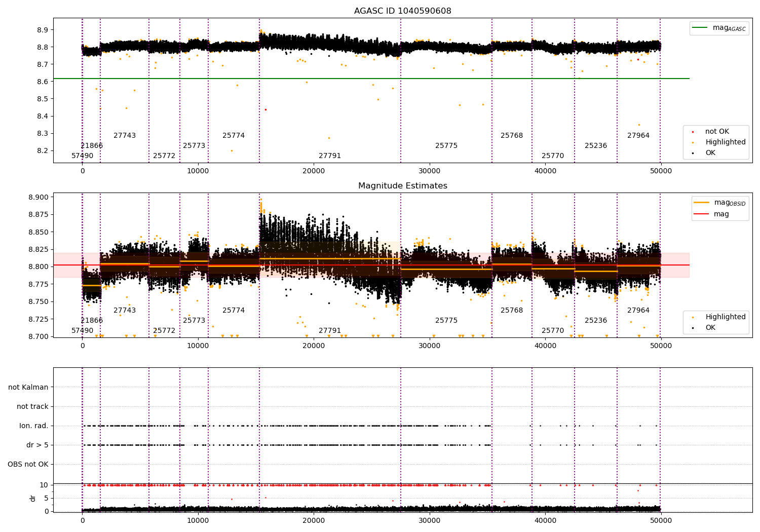Click OBSID label 25770 in top plot
760x532 pixels.
pyautogui.click(x=553, y=156)
